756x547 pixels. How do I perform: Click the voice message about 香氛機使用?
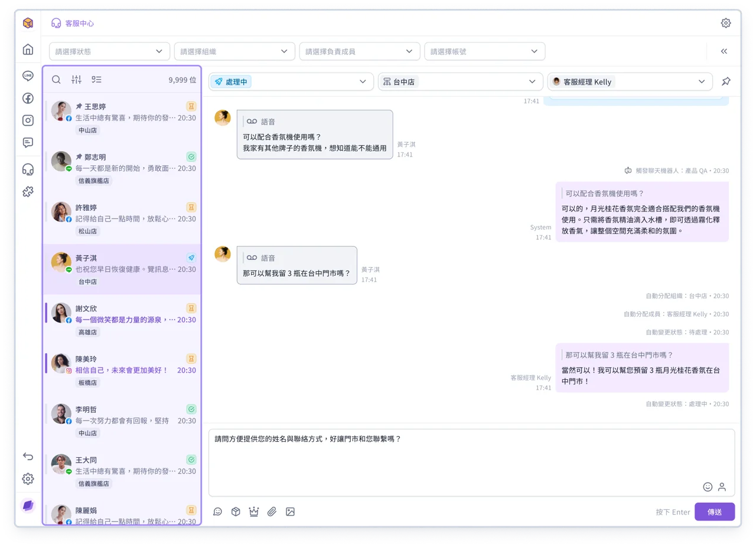click(315, 135)
